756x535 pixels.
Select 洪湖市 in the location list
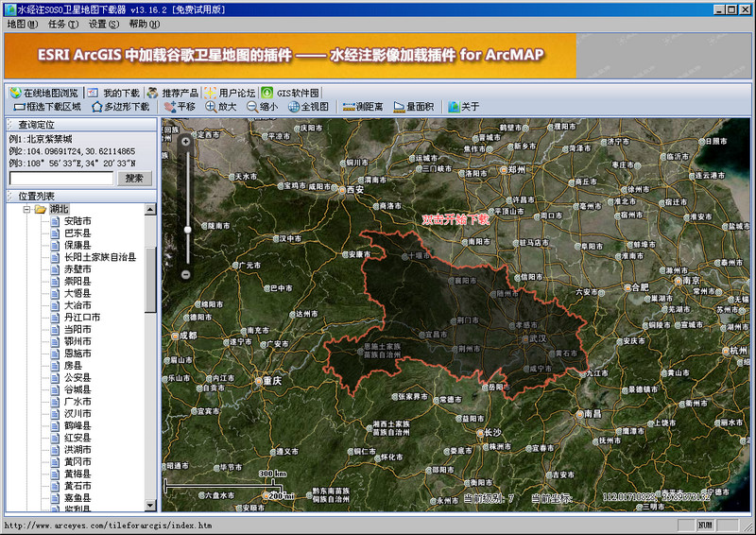coord(77,450)
